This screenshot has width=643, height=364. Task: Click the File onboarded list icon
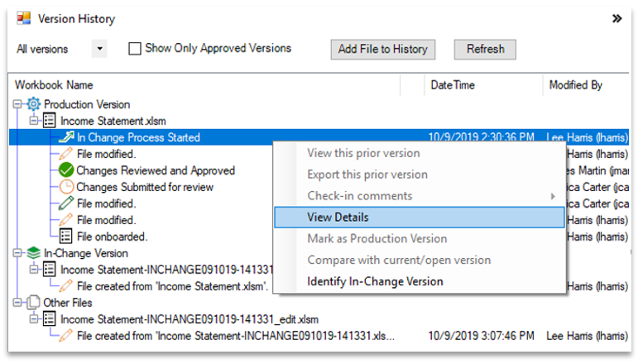coord(66,236)
